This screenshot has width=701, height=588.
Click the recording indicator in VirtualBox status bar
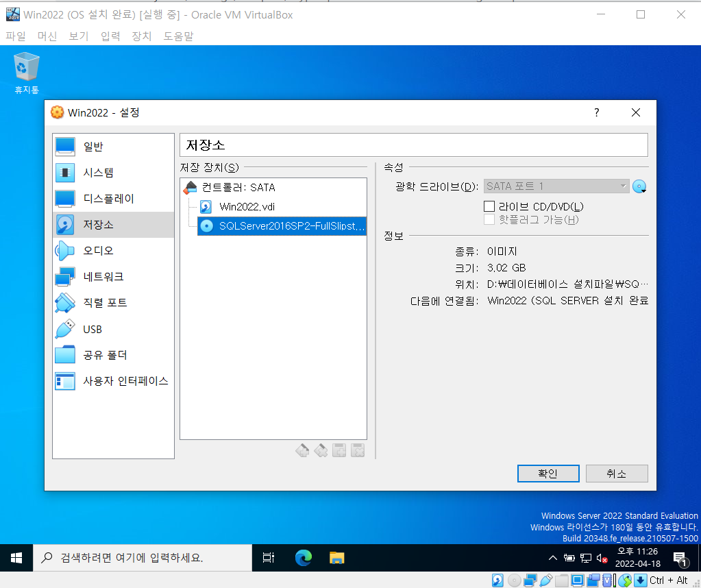click(593, 580)
